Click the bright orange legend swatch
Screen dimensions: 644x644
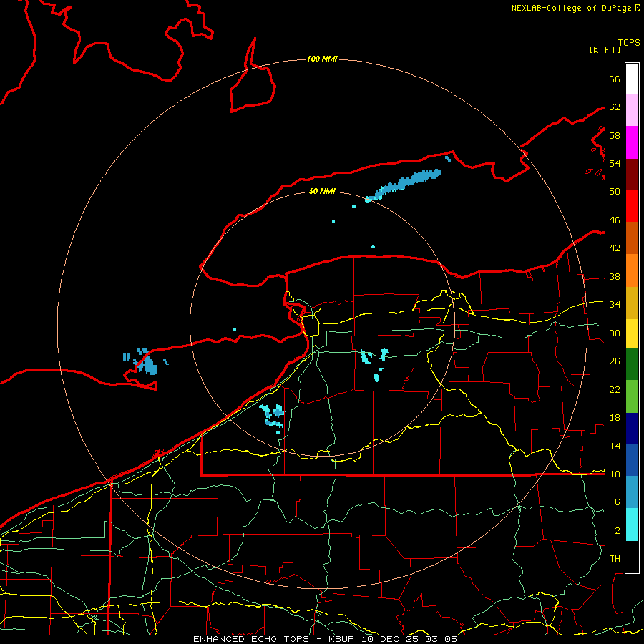tap(632, 270)
